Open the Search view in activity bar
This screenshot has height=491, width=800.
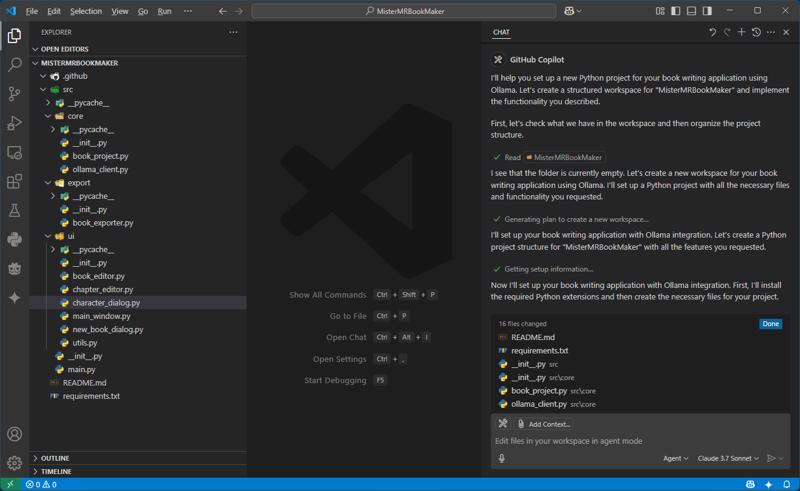click(14, 64)
